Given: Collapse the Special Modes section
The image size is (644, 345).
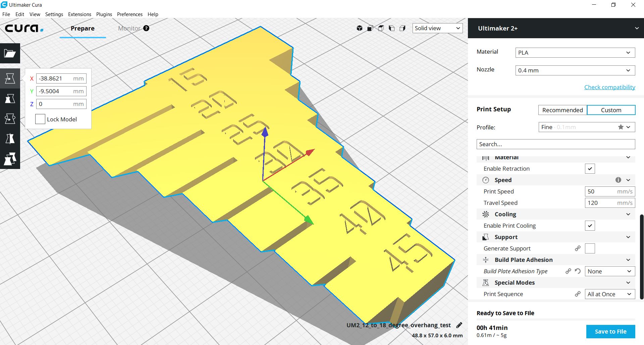Looking at the screenshot, I should pos(628,283).
